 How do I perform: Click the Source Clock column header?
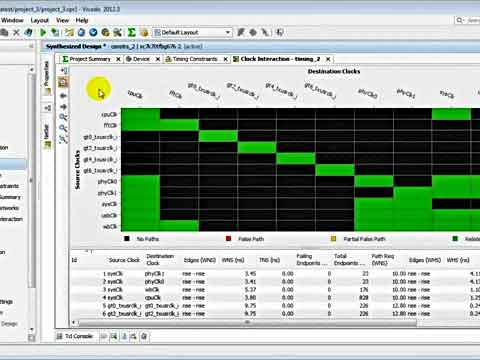[x=124, y=260]
